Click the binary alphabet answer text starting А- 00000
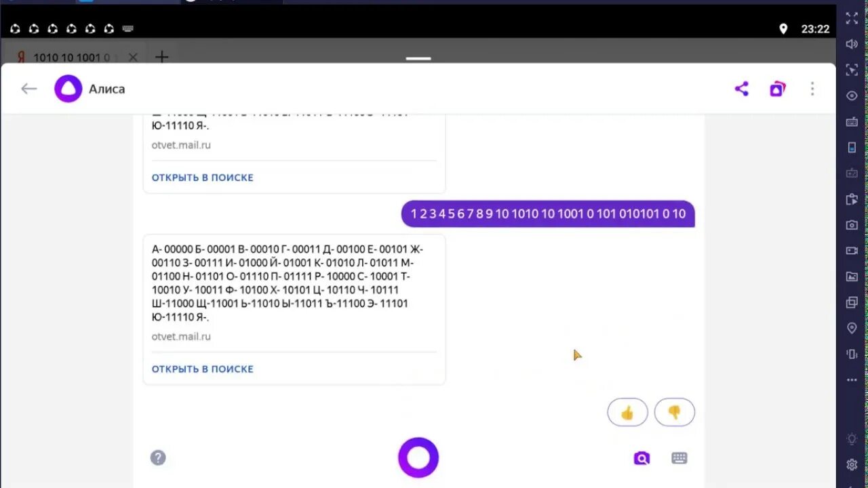The image size is (868, 488). tap(288, 283)
